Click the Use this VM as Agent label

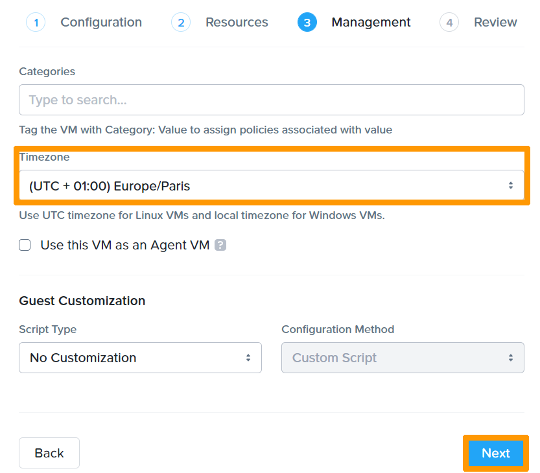pyautogui.click(x=125, y=245)
